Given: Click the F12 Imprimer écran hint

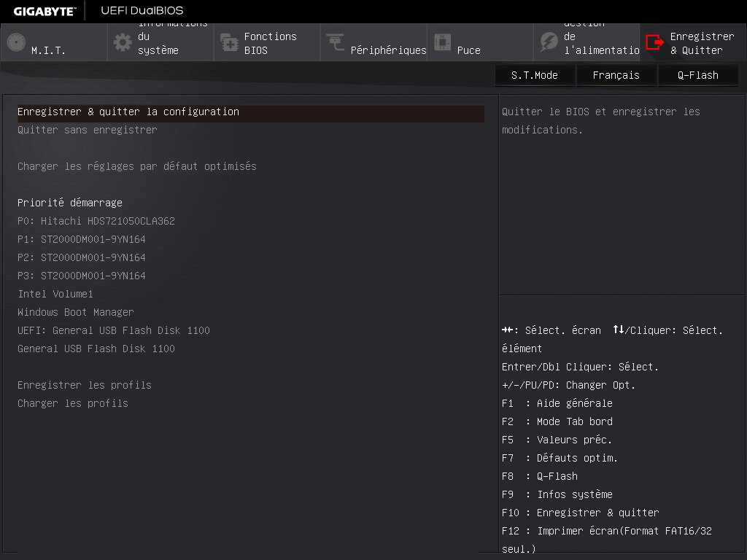Looking at the screenshot, I should click(x=607, y=540).
